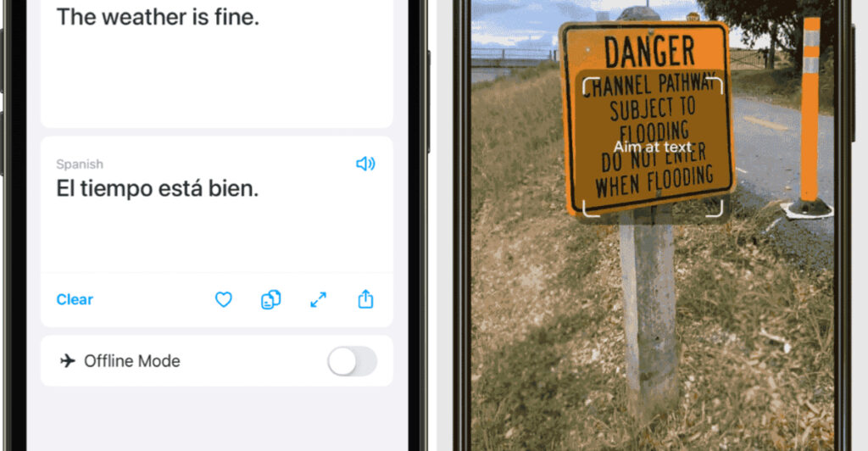Select the "El tiempo está bien." translated text
Screen dimensions: 868x451
tap(157, 189)
